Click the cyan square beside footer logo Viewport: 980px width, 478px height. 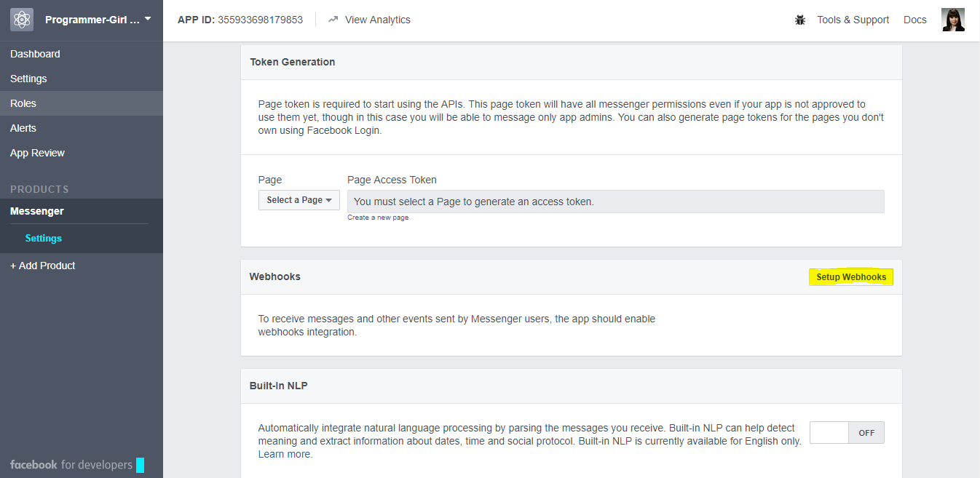tap(140, 465)
